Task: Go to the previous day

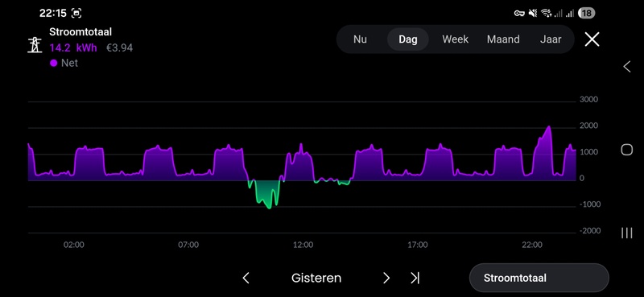Action: click(246, 278)
